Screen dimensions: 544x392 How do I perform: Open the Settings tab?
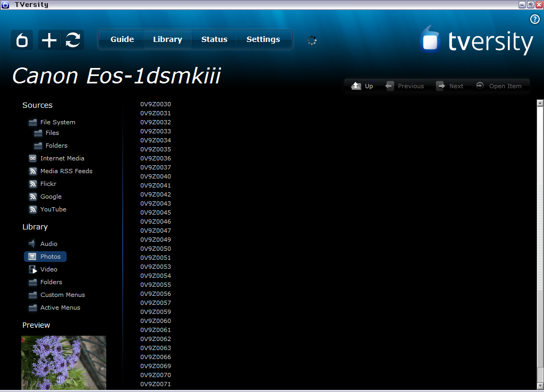point(263,39)
